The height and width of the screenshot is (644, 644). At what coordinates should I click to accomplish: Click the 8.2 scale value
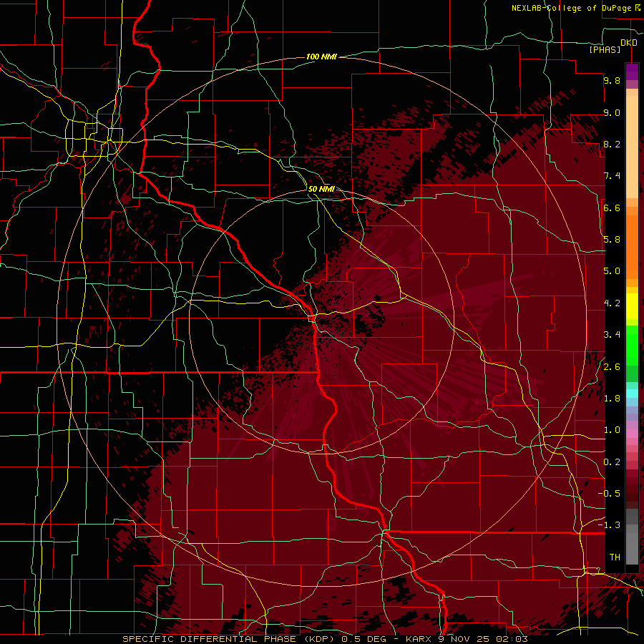point(612,144)
